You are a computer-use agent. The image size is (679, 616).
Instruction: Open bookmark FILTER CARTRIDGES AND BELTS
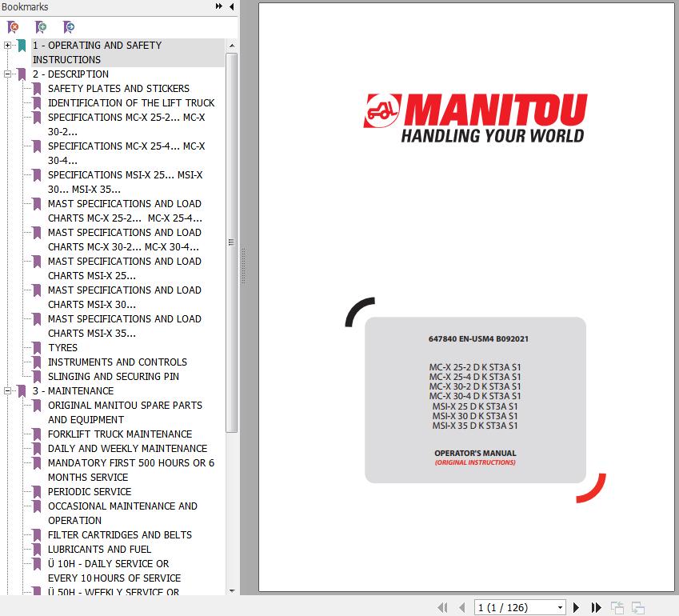(120, 535)
